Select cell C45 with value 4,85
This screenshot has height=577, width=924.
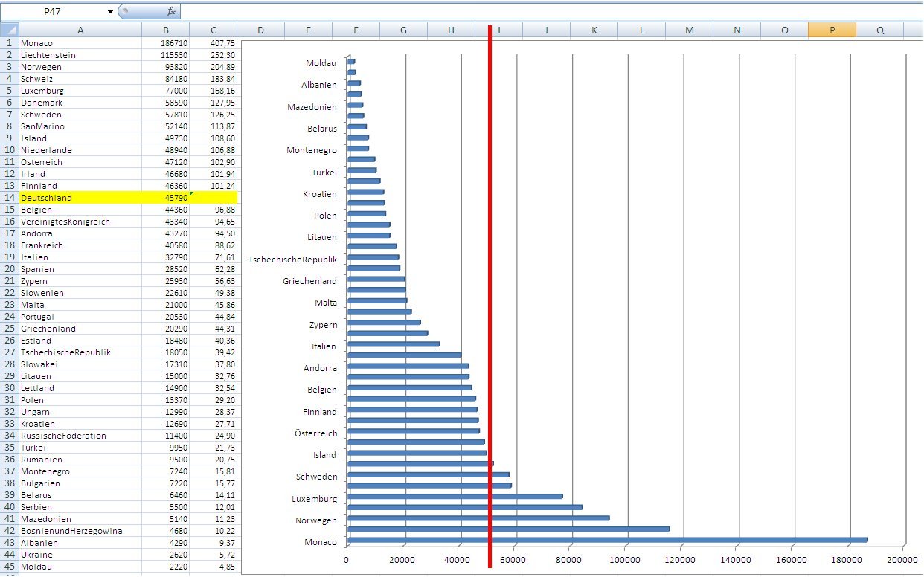tap(214, 567)
